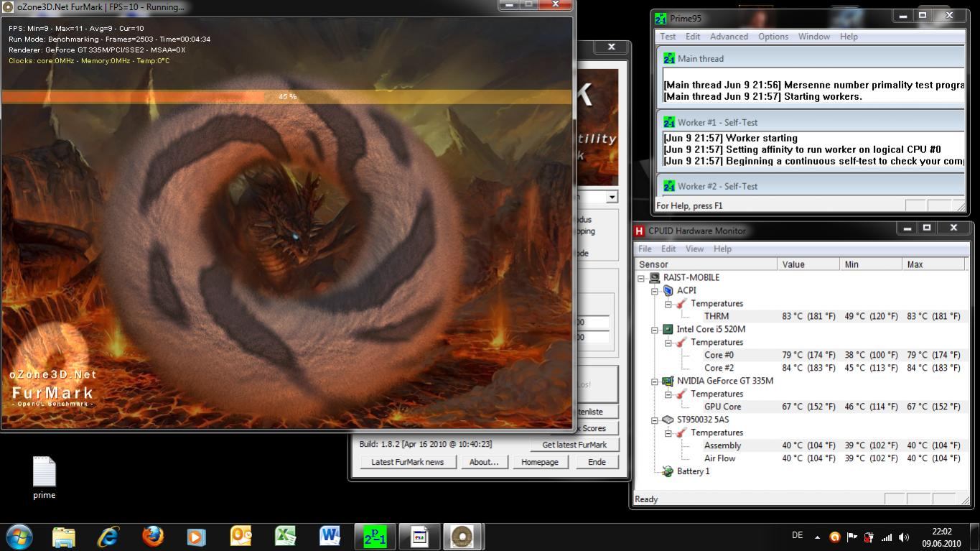Click the FurMark 45 % progress bar
The width and height of the screenshot is (980, 551).
(x=287, y=96)
